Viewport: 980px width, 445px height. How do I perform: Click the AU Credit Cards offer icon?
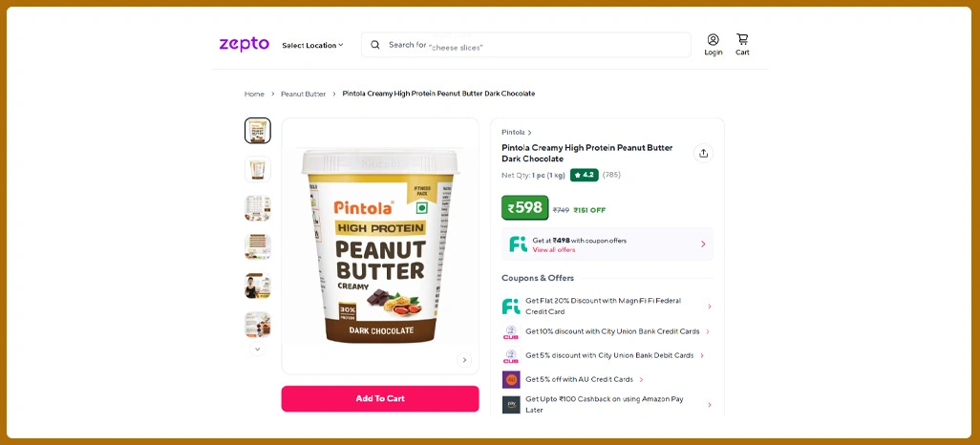[x=511, y=379]
